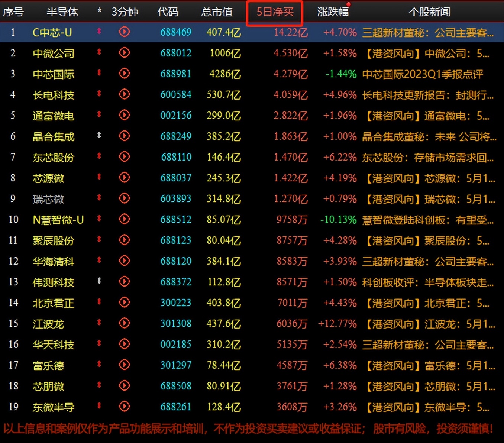Click the market cap value 4286亿
The image size is (504, 443).
[x=225, y=74]
